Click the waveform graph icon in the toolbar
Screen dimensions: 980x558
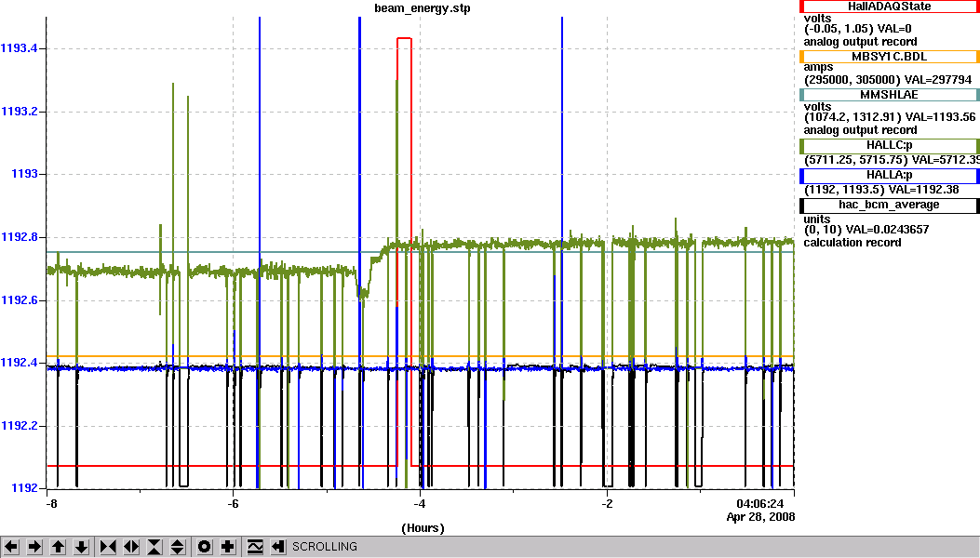tap(255, 547)
